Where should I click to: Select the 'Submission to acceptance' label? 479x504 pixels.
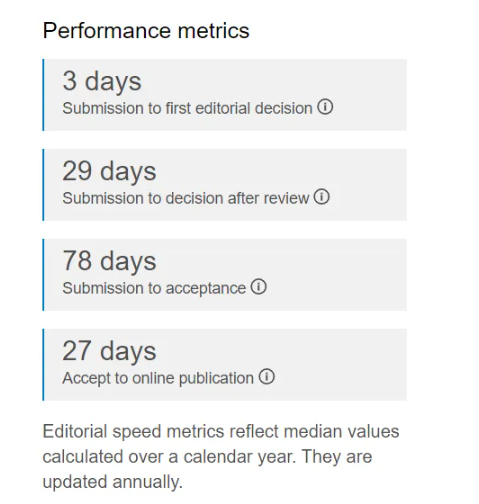[154, 288]
